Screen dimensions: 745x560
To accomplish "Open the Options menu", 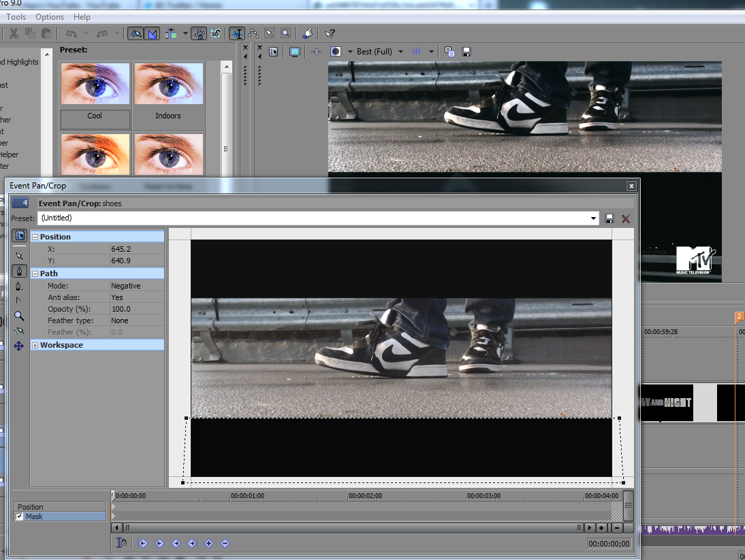I will click(50, 16).
